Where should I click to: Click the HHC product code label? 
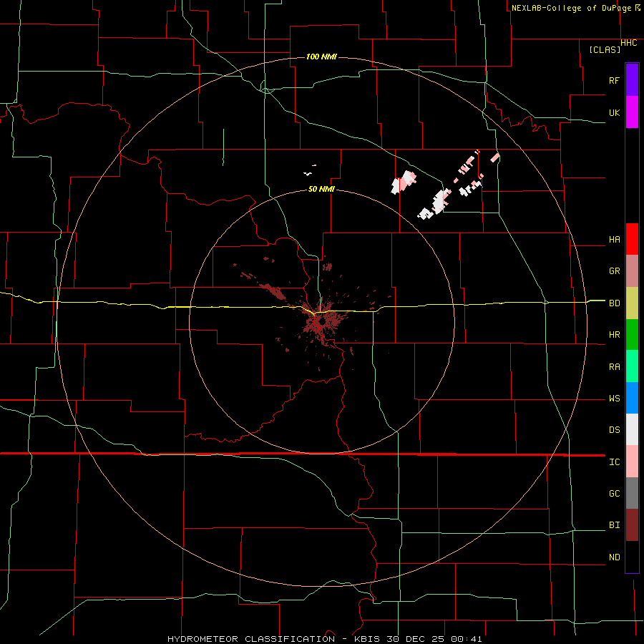click(x=629, y=43)
